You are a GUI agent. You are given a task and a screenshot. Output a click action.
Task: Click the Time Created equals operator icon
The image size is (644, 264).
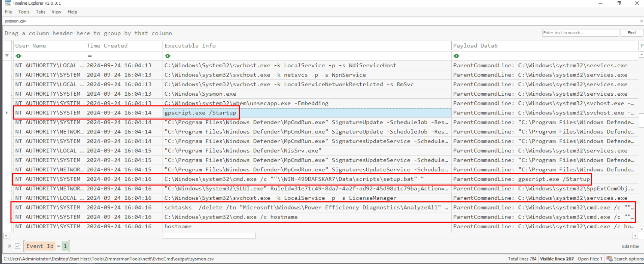coord(90,56)
